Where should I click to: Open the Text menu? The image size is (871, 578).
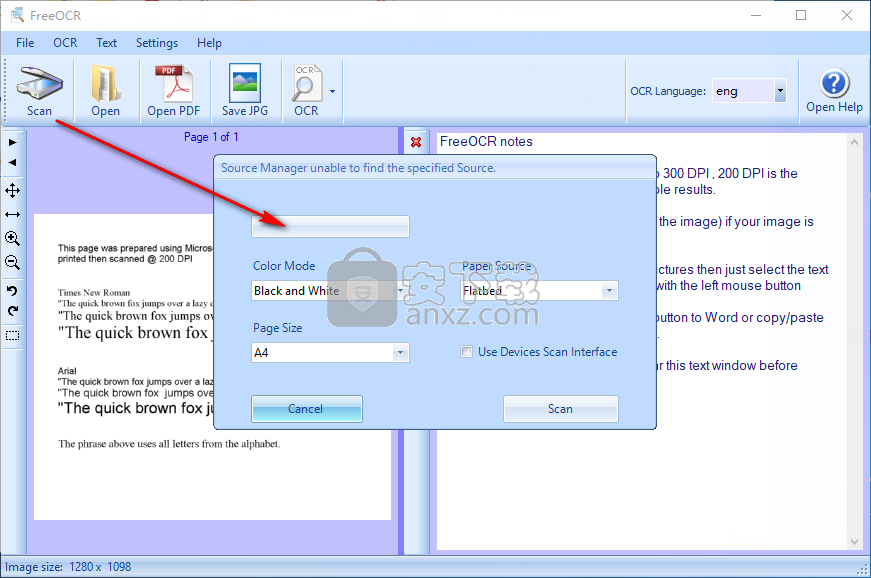(x=106, y=43)
